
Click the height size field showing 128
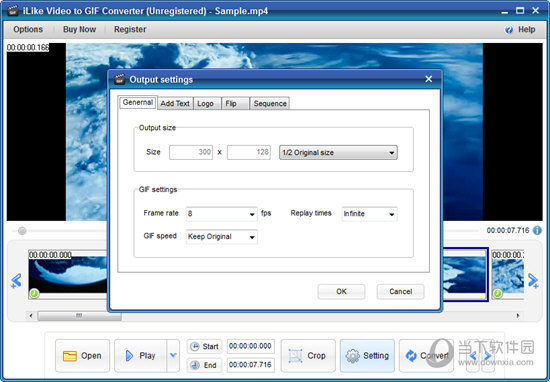coord(249,152)
